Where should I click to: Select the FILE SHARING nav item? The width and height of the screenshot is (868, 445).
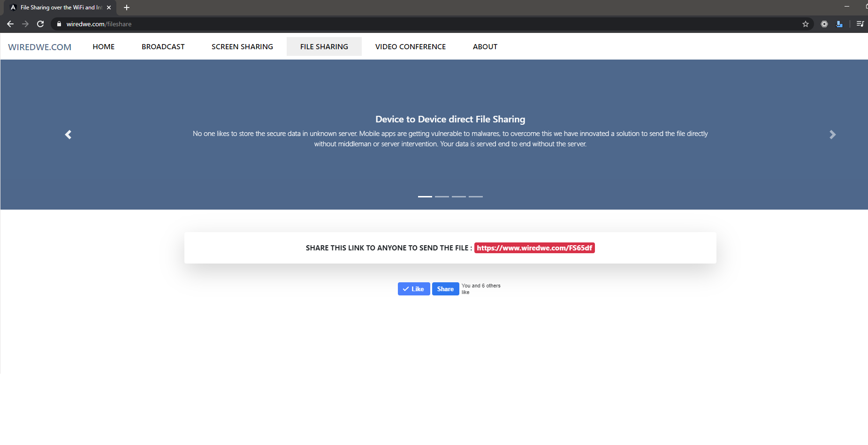(324, 46)
